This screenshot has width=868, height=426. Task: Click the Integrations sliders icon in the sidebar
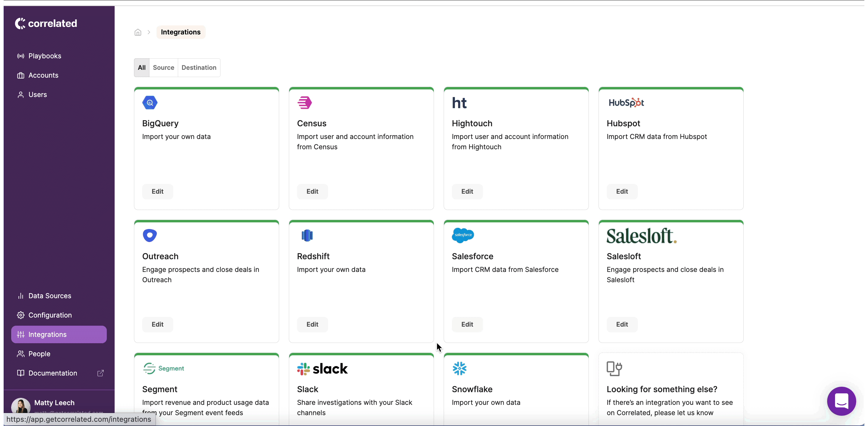click(21, 334)
